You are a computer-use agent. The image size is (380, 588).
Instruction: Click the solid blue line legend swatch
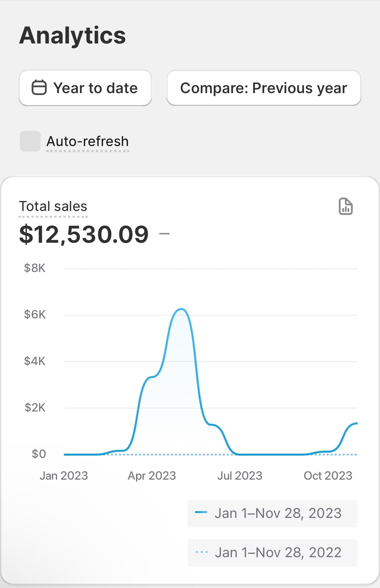tap(201, 513)
